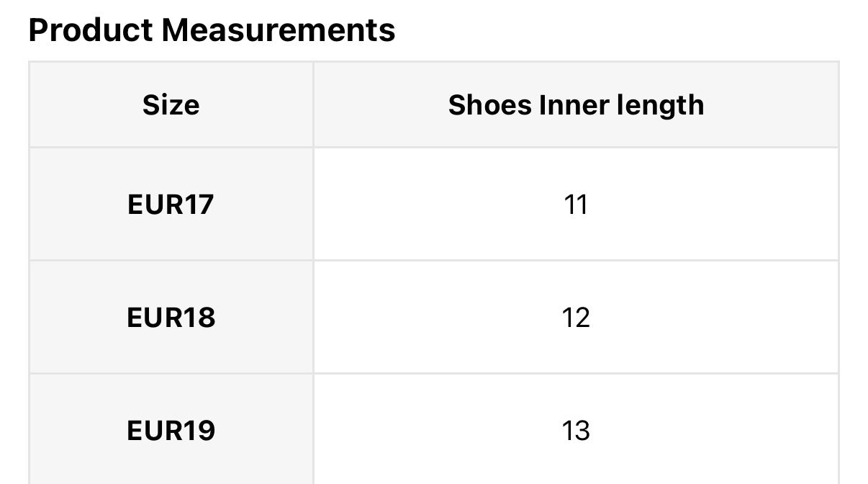The height and width of the screenshot is (484, 868).
Task: Select the "Size" column header
Action: tap(171, 105)
